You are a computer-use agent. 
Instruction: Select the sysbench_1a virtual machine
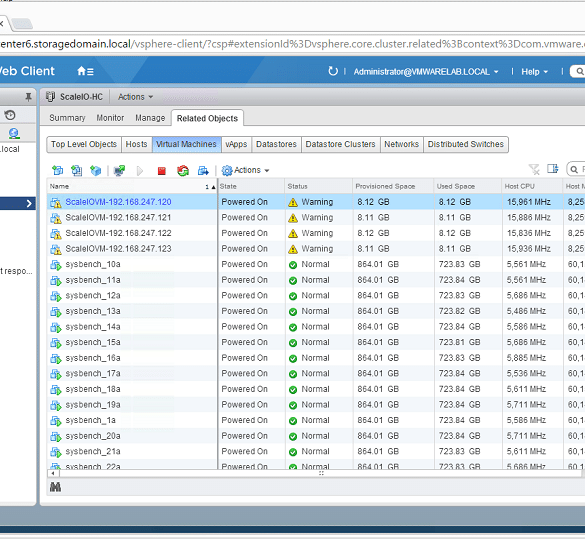pos(91,420)
